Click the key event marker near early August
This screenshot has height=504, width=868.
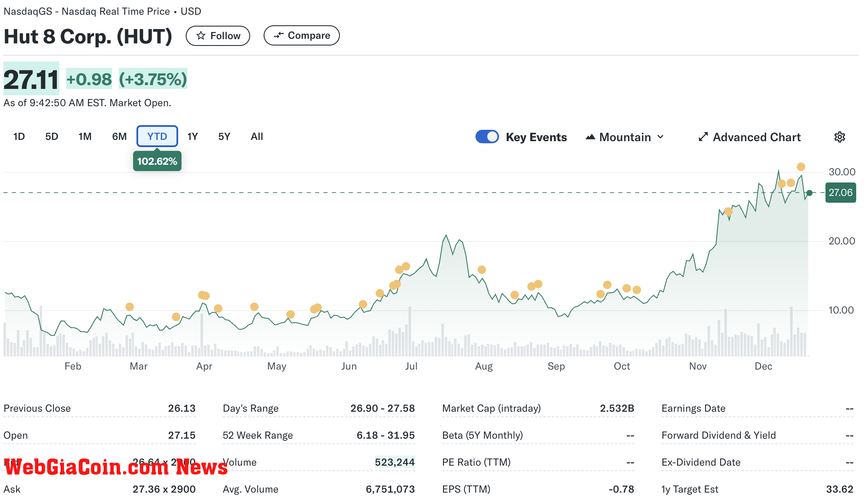482,270
